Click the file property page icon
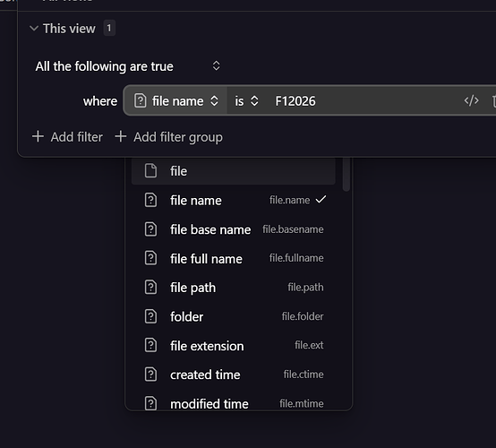The height and width of the screenshot is (448, 496). coord(150,171)
